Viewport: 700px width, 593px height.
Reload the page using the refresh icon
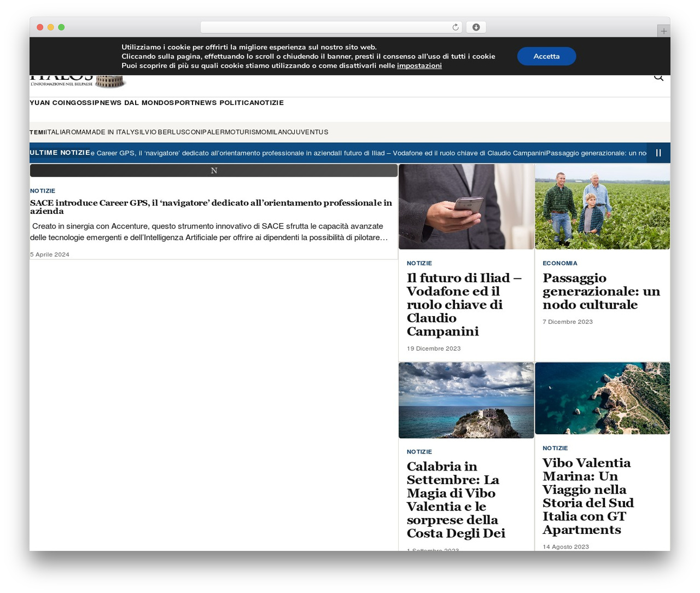coord(456,27)
